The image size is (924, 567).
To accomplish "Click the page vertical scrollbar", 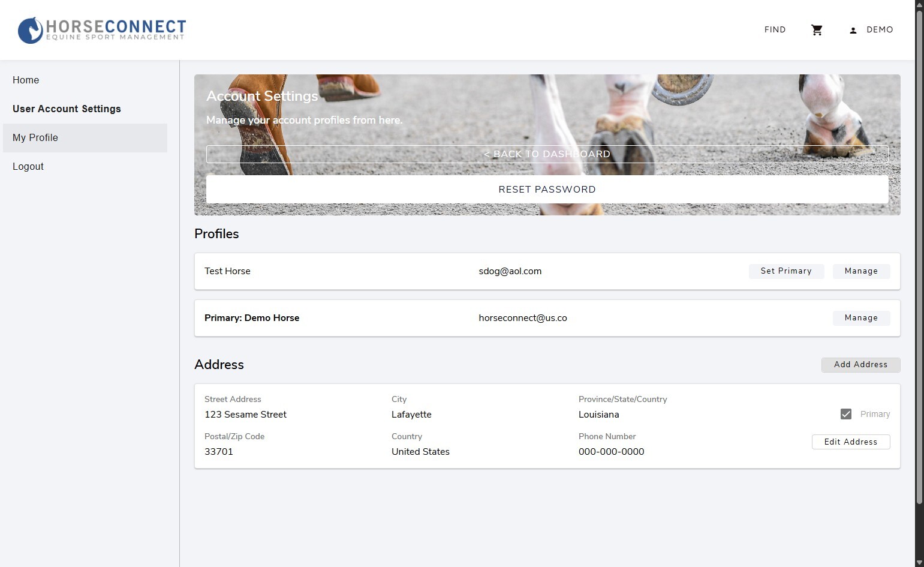I will pos(919,240).
